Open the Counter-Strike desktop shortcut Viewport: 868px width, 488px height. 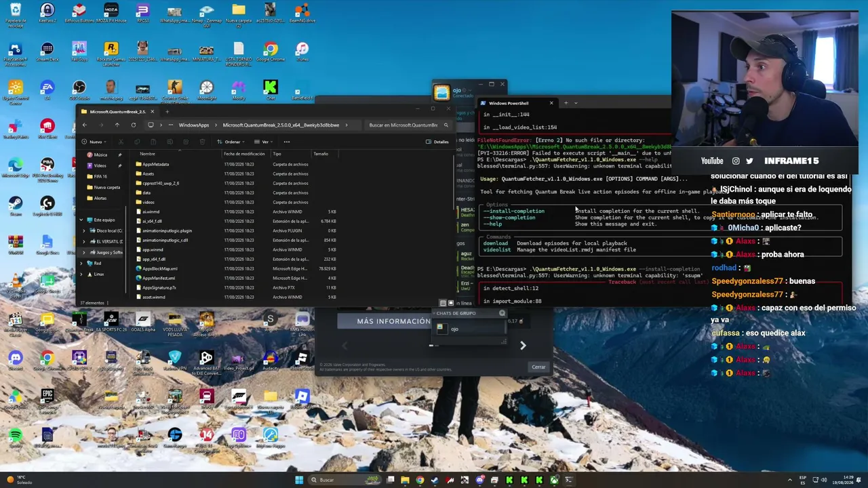coord(174,91)
